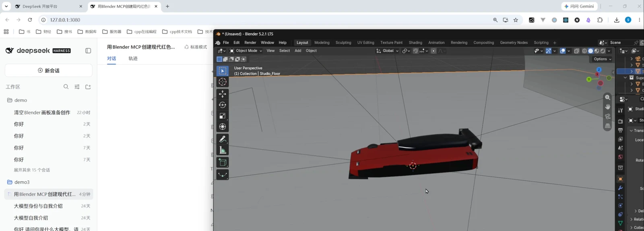Click the browser address bar
Image resolution: width=644 pixels, height=231 pixels.
tap(266, 20)
